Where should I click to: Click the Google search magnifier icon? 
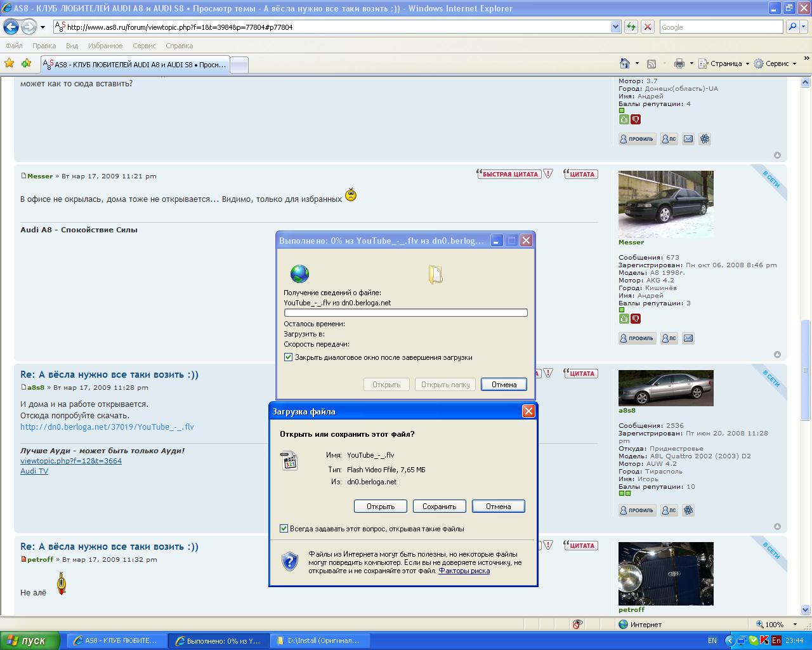[x=792, y=27]
